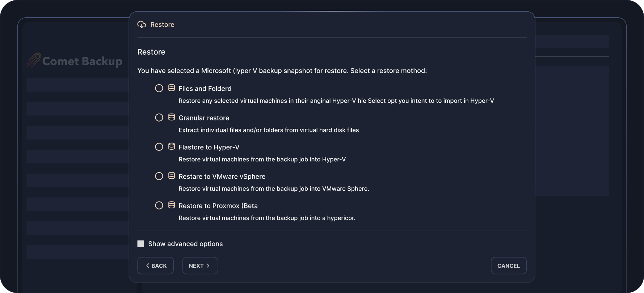Click the Comet Backup logo icon
Viewport: 644px width, 293px height.
34,60
